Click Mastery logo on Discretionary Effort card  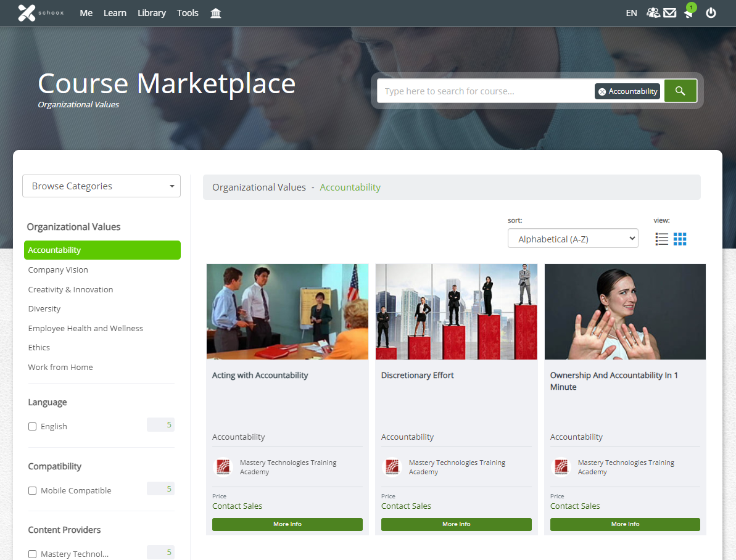tap(392, 467)
